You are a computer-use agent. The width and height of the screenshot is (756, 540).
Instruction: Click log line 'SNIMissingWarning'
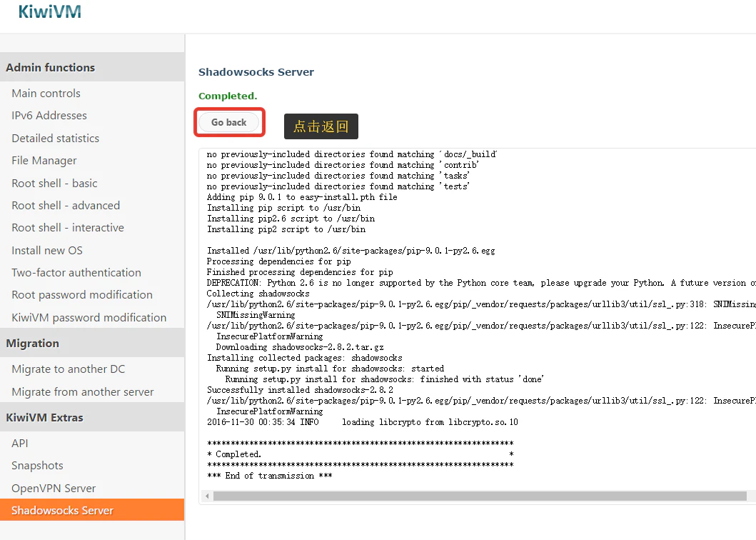[x=256, y=315]
